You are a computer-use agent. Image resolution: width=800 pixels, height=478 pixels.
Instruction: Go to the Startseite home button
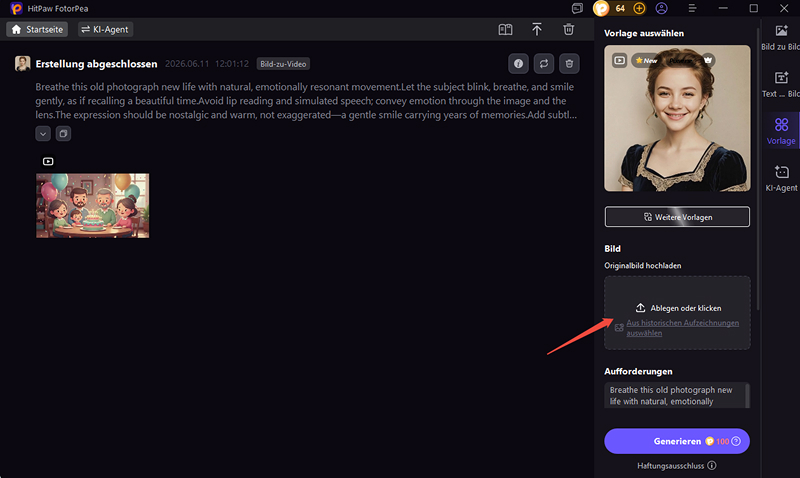[37, 30]
